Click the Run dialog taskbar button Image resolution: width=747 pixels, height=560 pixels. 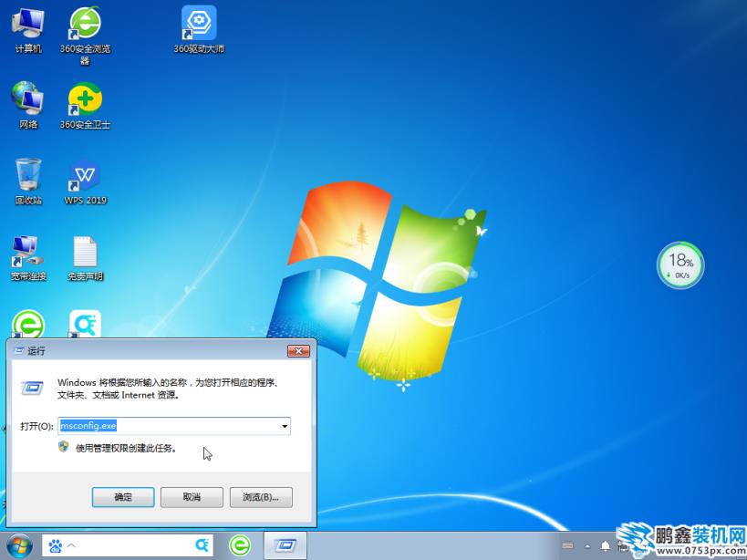285,545
